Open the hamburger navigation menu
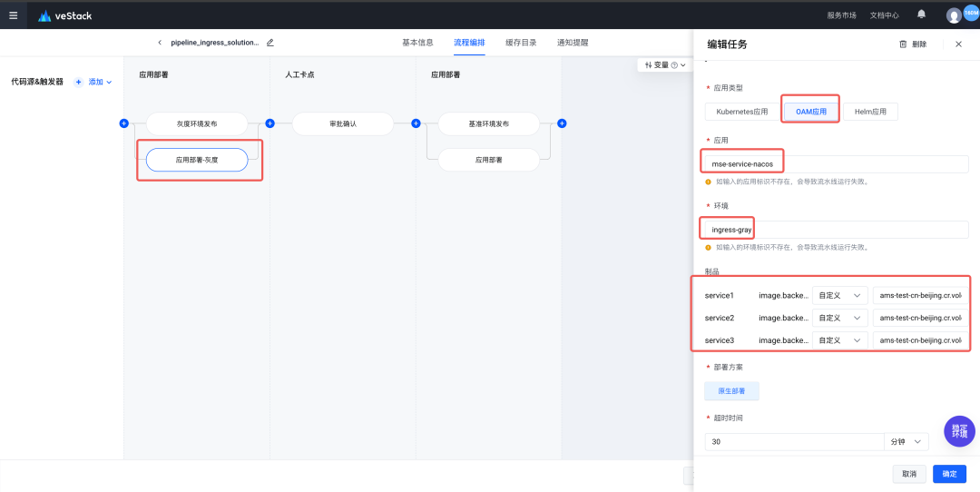 (13, 15)
